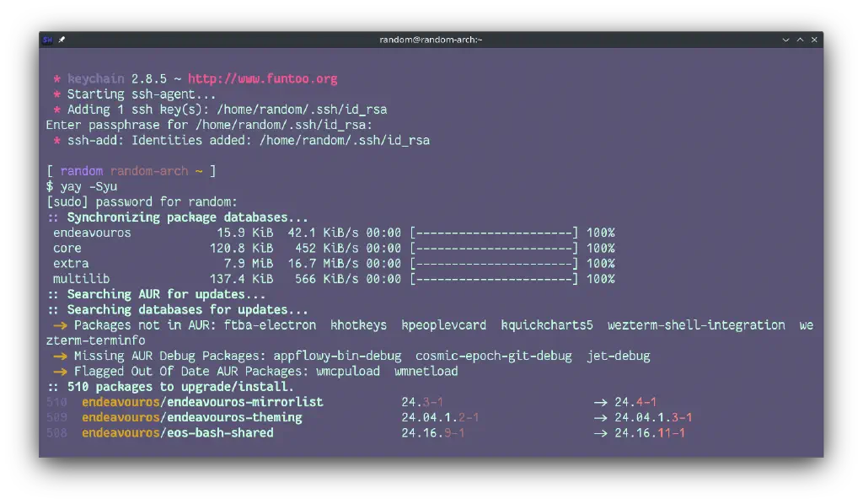863x504 pixels.
Task: Click new version '24.16.11-1' of eos-bash-shared
Action: [x=650, y=433]
